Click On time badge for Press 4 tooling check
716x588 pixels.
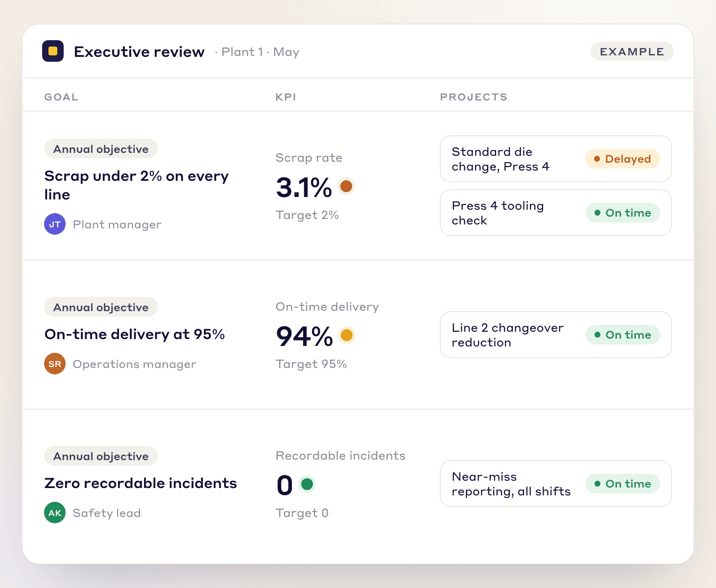[x=622, y=213]
